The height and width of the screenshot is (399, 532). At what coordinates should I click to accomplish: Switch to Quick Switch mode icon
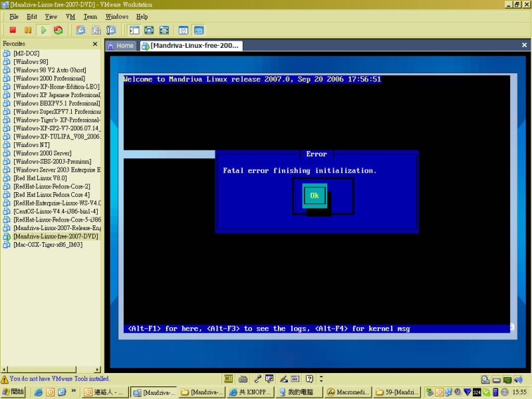pos(149,30)
